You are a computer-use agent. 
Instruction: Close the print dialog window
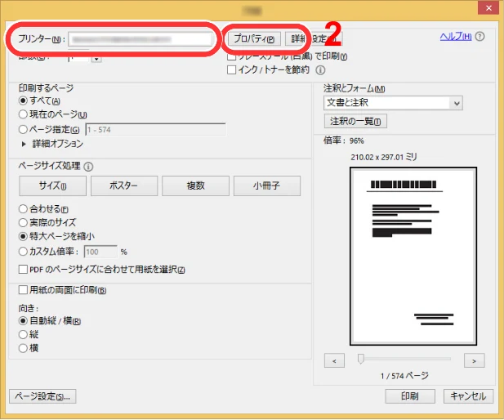488,8
